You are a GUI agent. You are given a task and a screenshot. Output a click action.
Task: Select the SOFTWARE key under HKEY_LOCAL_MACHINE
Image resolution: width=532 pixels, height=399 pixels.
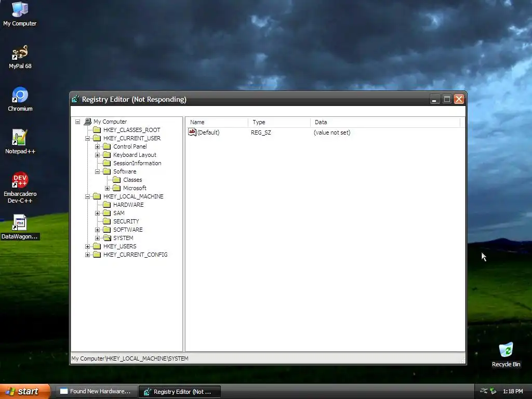(128, 230)
